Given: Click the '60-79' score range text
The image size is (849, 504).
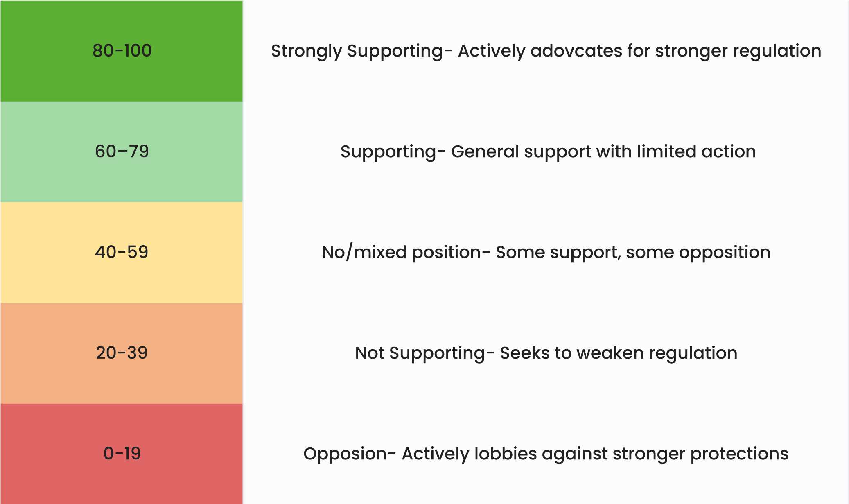Looking at the screenshot, I should tap(122, 151).
